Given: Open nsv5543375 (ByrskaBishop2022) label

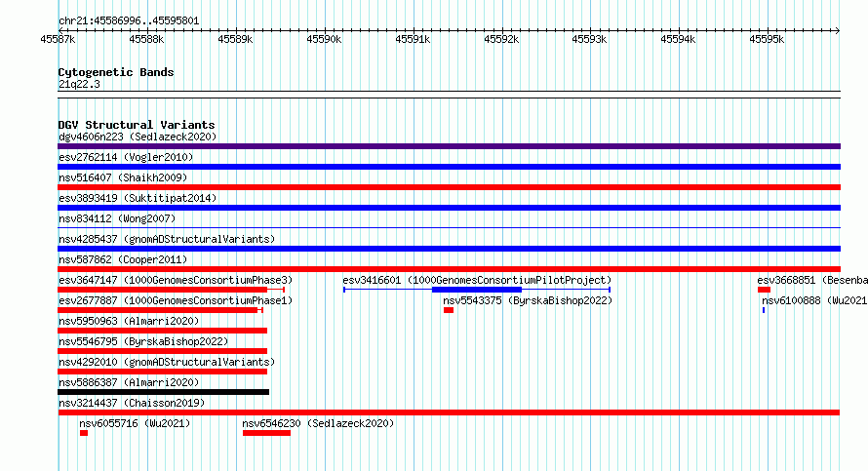Looking at the screenshot, I should point(528,300).
